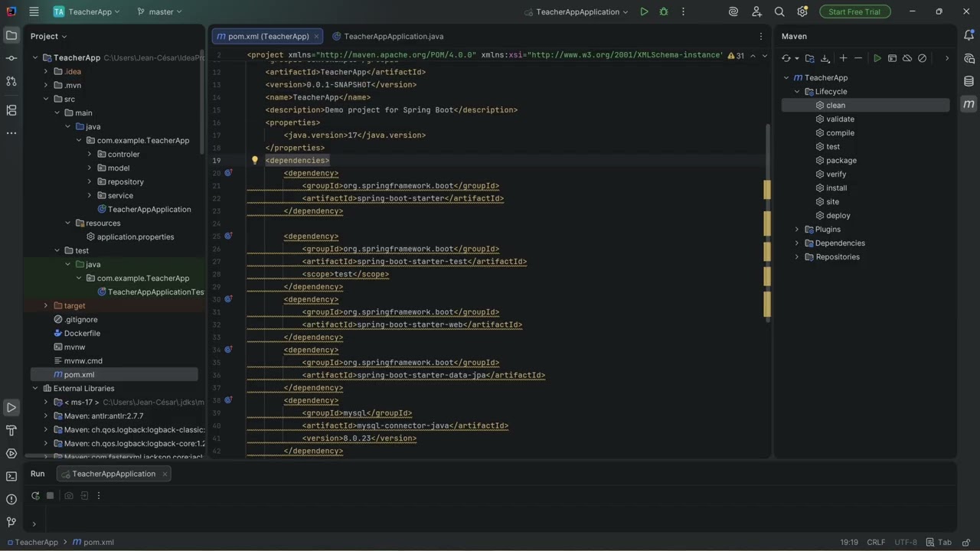Click Download Sources and Documentation icon
980x551 pixels.
(x=825, y=58)
